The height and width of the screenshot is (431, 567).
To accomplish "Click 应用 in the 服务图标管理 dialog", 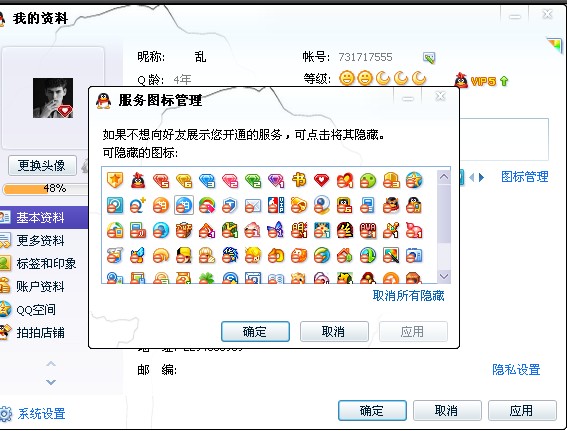I will click(413, 332).
